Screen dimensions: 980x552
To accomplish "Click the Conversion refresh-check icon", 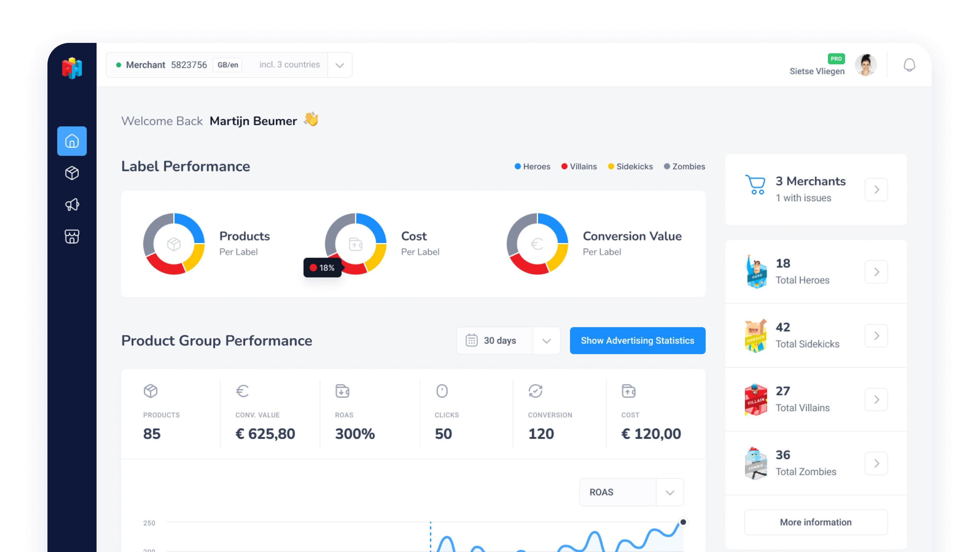I will [535, 391].
